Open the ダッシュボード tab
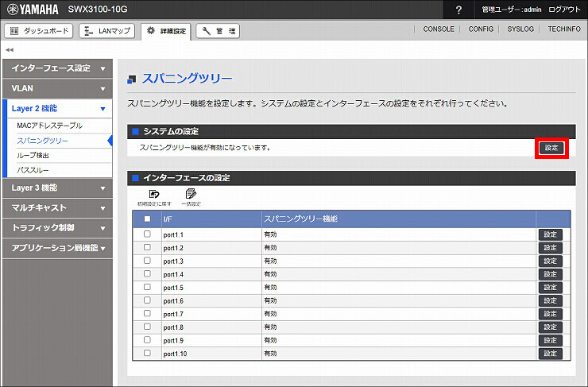The image size is (588, 387). (x=39, y=31)
